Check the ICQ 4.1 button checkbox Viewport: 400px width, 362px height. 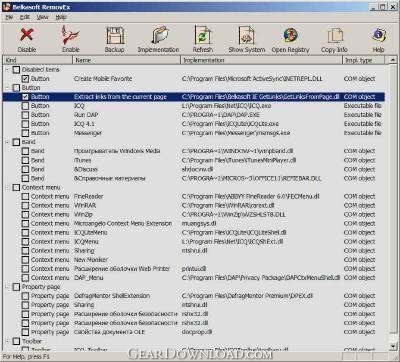point(25,124)
